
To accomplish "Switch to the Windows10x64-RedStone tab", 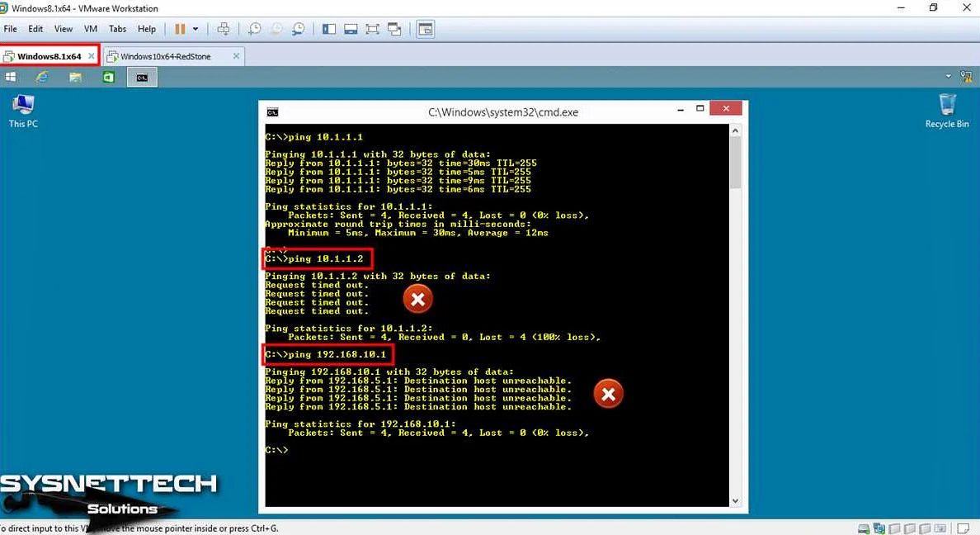I will 165,56.
